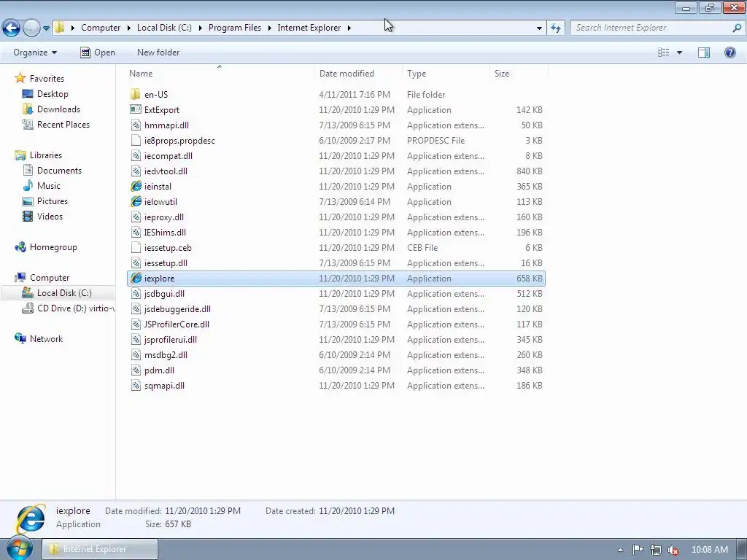The image size is (747, 560).
Task: Select IEShims.dll file icon
Action: [x=136, y=233]
